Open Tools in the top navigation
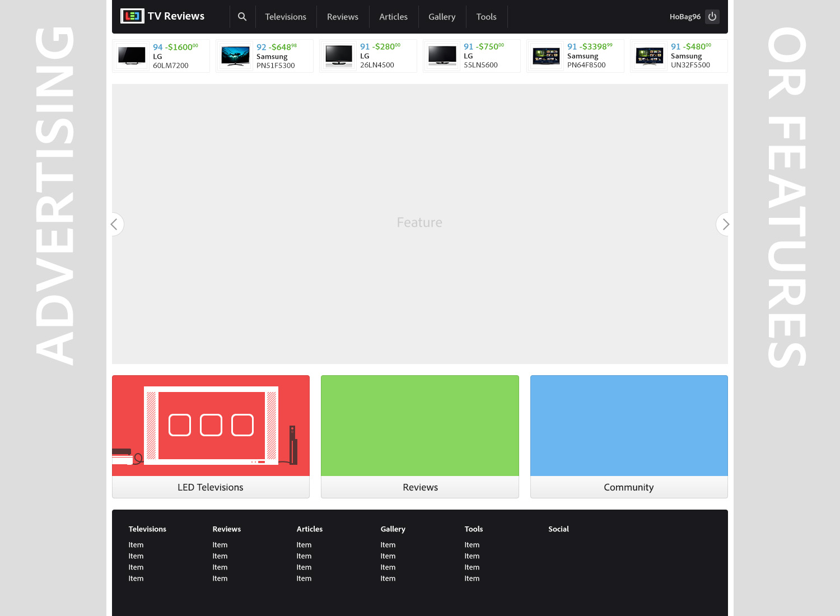840x616 pixels. pyautogui.click(x=486, y=17)
